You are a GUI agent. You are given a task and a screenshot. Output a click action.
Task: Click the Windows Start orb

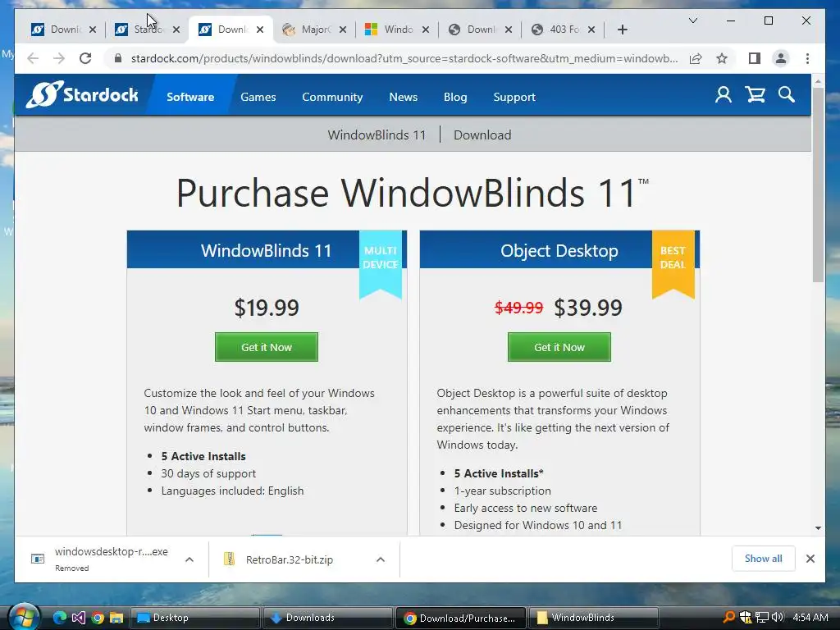click(x=23, y=617)
